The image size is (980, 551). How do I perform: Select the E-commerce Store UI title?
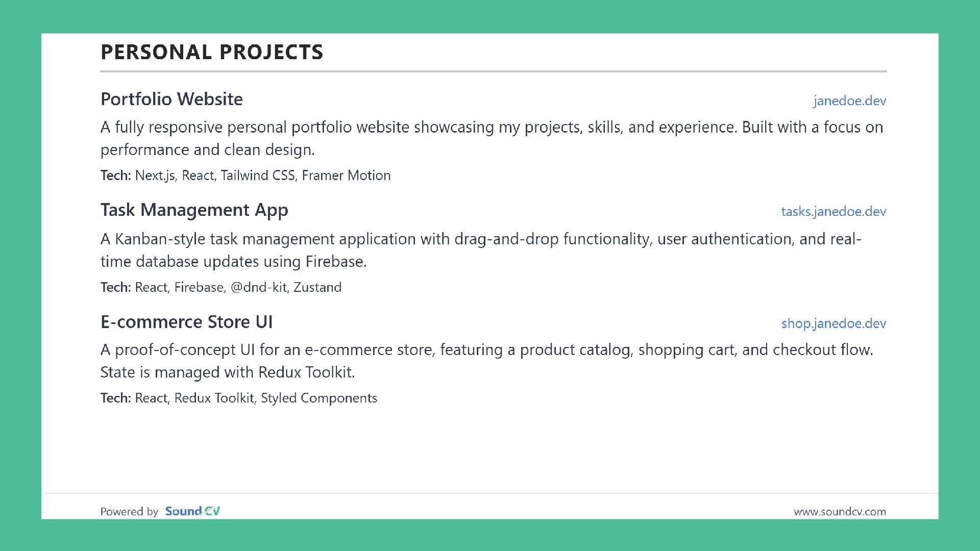point(186,322)
